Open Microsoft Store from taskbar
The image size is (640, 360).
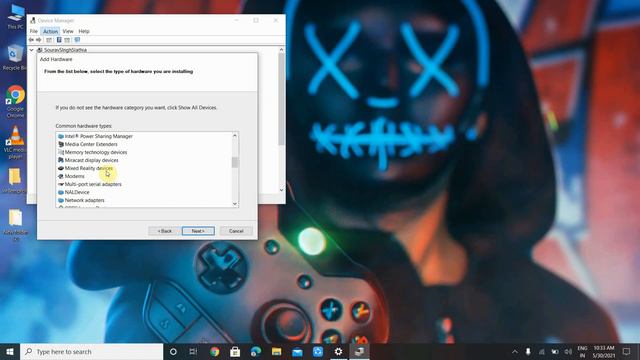click(235, 351)
